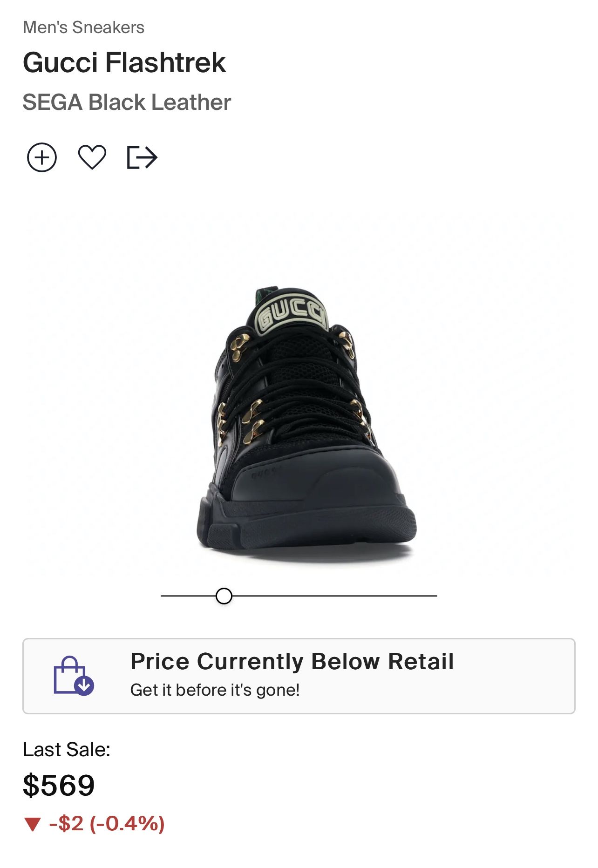
Task: Click the SEGA Black Leather subtitle
Action: click(x=127, y=102)
